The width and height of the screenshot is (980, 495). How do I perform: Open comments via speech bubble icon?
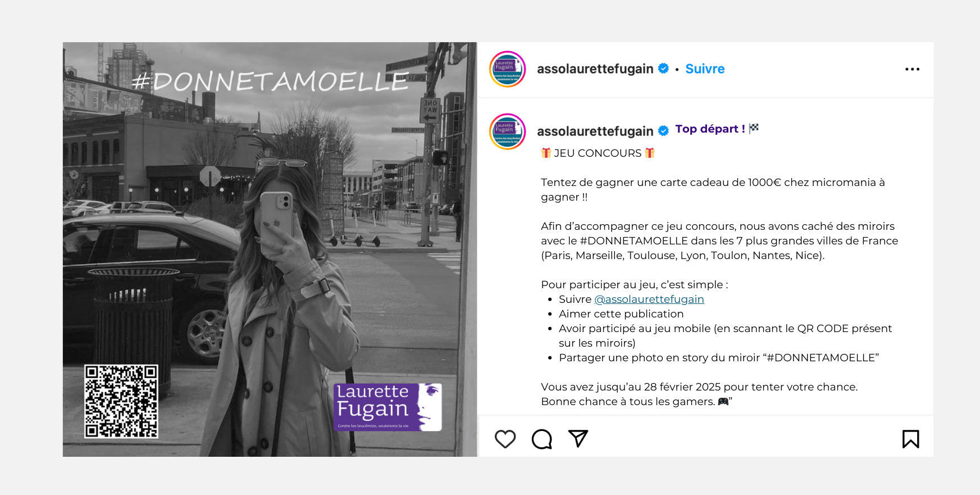pyautogui.click(x=542, y=439)
